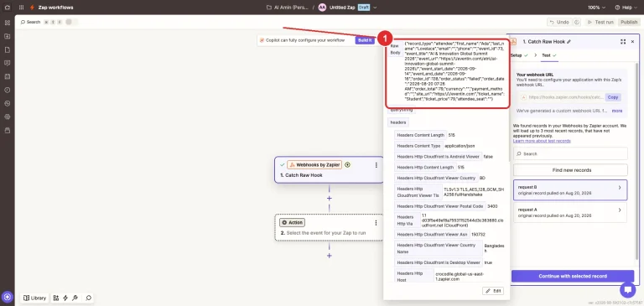This screenshot has height=306, width=644.
Task: Open the Al Amin folder breadcrumb
Action: (288, 8)
